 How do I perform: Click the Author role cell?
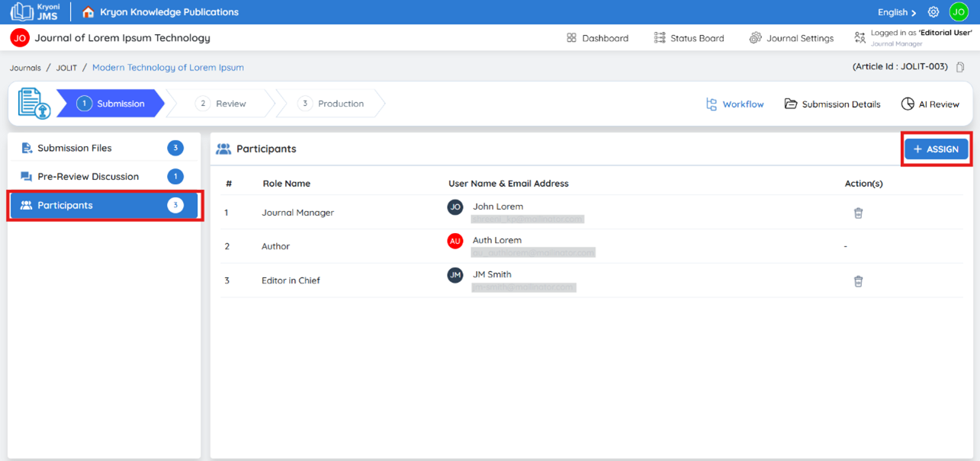pyautogui.click(x=276, y=247)
